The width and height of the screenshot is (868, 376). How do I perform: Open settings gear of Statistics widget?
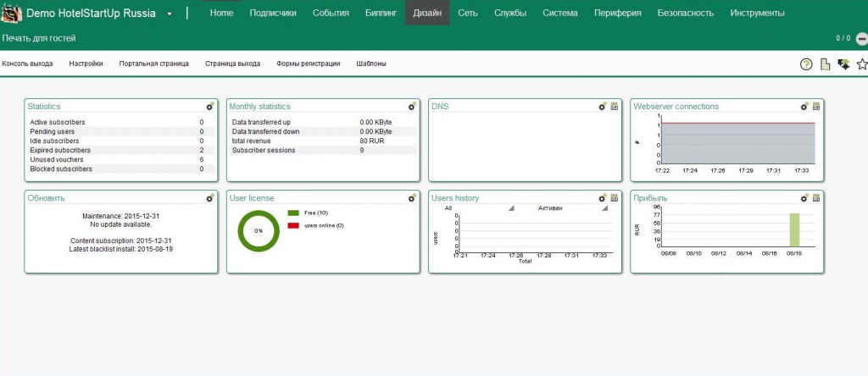[x=210, y=106]
